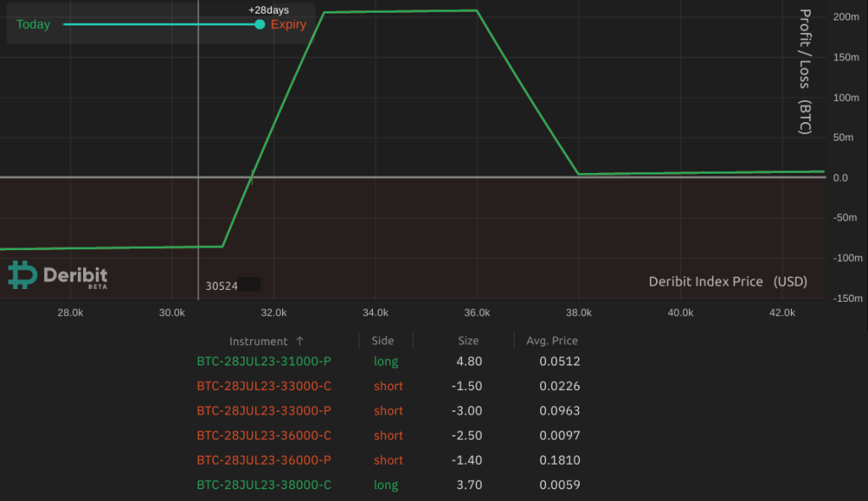Click the Expiry label
The height and width of the screenshot is (501, 868).
pos(288,25)
